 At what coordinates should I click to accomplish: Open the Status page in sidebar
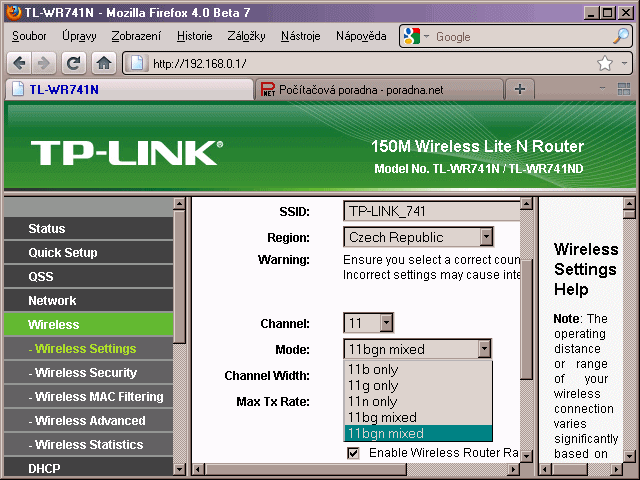[89, 229]
